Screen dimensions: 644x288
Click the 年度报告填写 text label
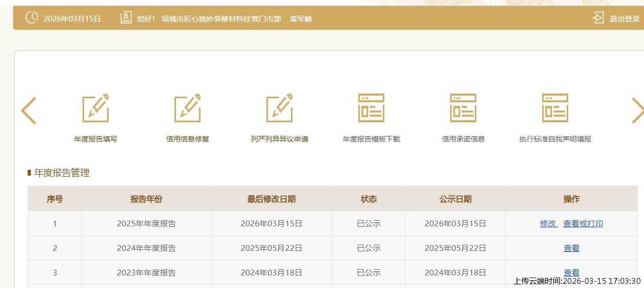pyautogui.click(x=96, y=139)
